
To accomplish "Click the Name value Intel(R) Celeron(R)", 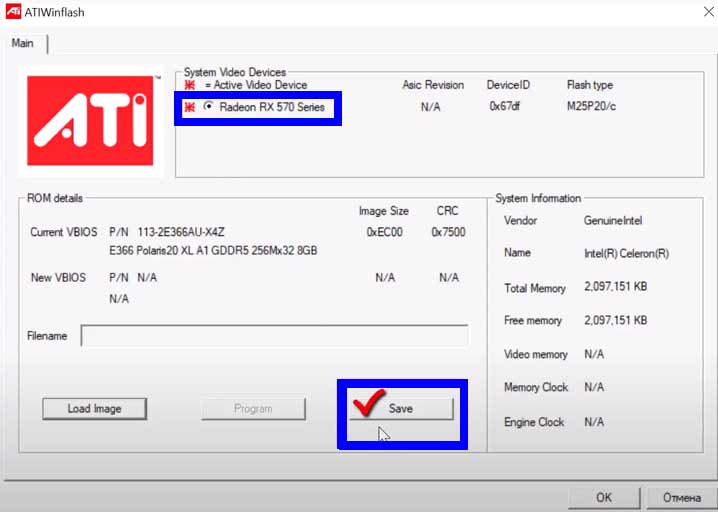I will tap(626, 254).
